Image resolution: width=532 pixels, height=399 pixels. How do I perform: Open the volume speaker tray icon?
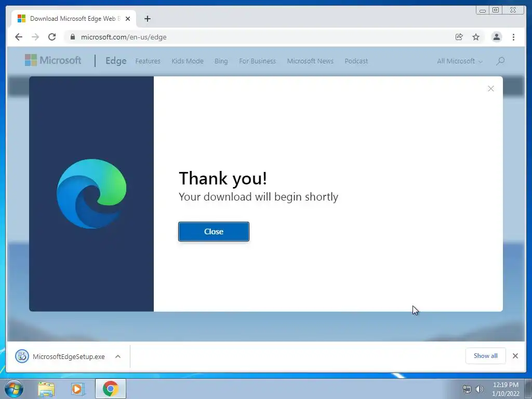480,389
